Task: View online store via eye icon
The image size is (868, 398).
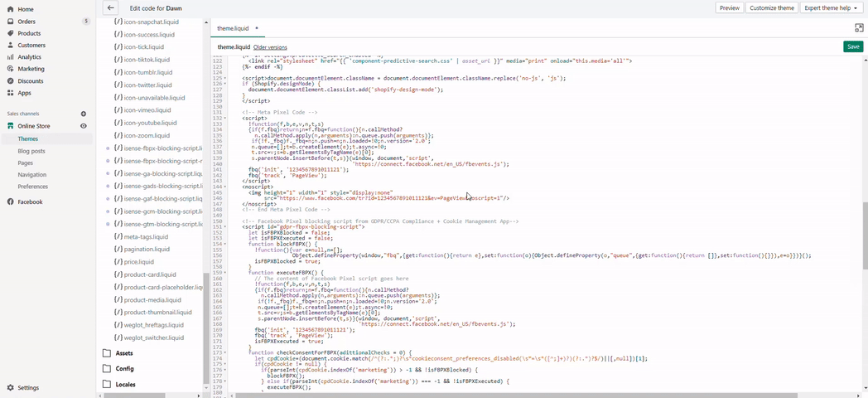Action: pos(83,126)
